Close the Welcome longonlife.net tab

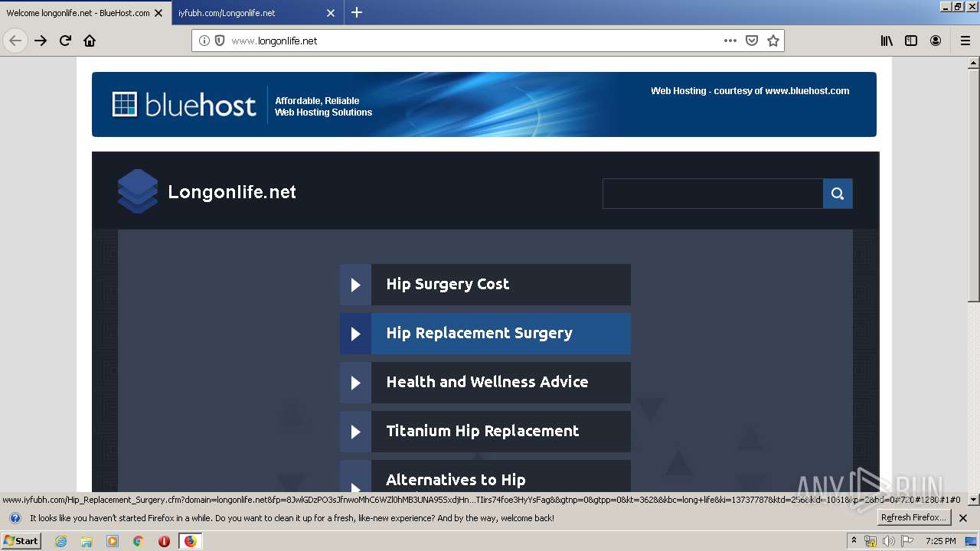159,13
